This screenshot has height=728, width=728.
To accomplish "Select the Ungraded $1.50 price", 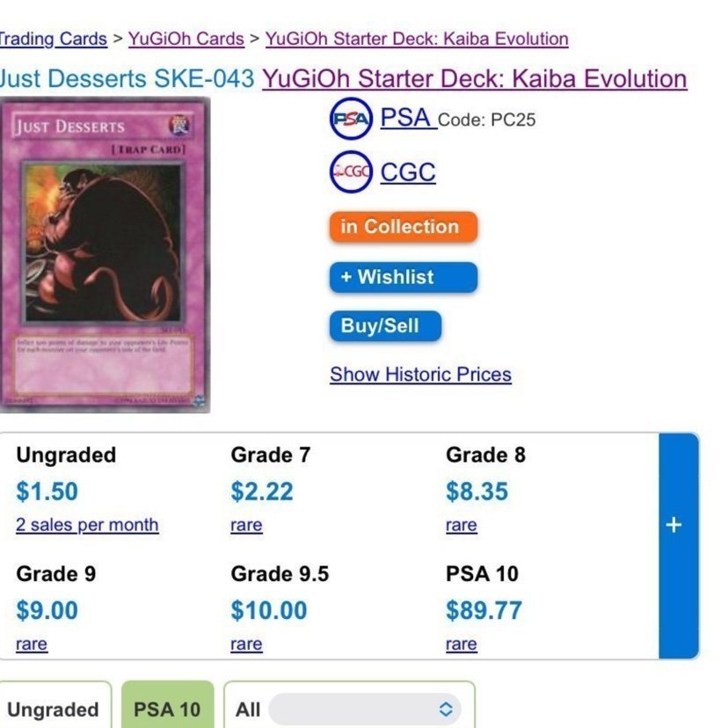I will pyautogui.click(x=47, y=491).
